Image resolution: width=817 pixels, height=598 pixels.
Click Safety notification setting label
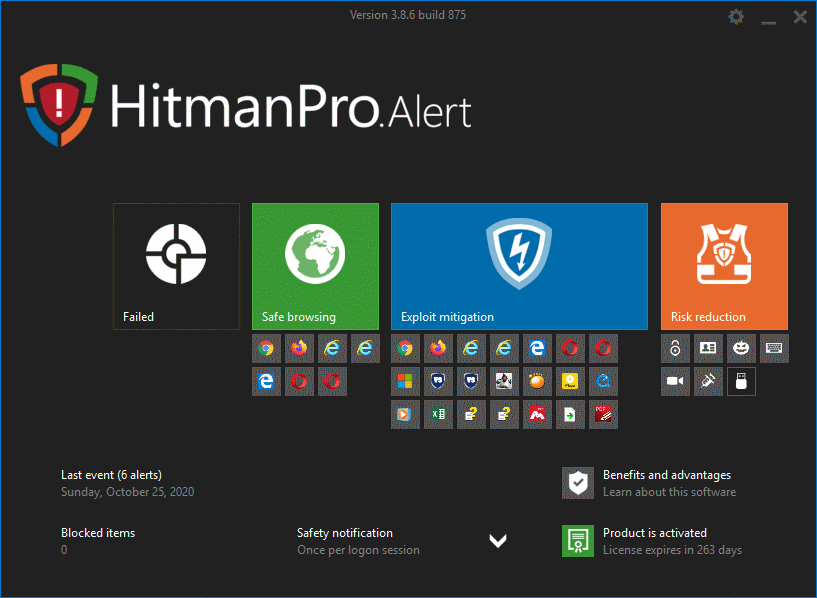pyautogui.click(x=345, y=533)
